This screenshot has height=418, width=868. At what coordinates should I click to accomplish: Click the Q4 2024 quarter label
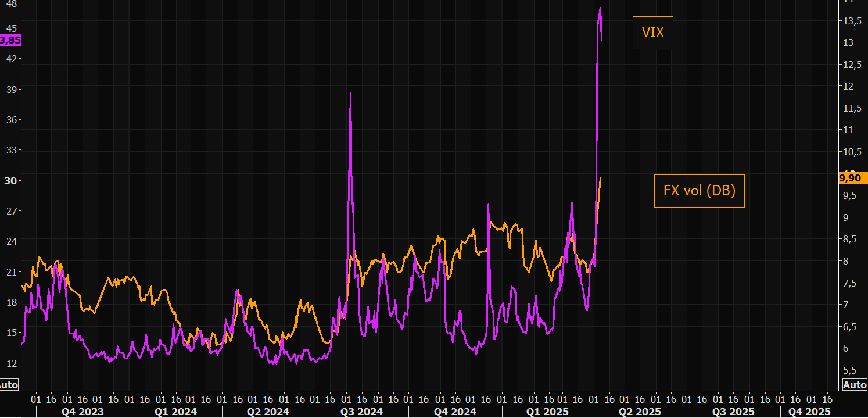455,412
